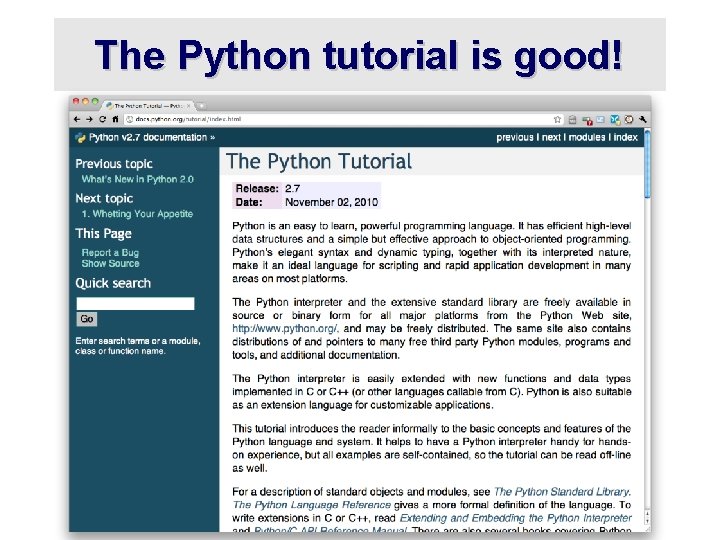Click the This Page sidebar heading

point(103,234)
